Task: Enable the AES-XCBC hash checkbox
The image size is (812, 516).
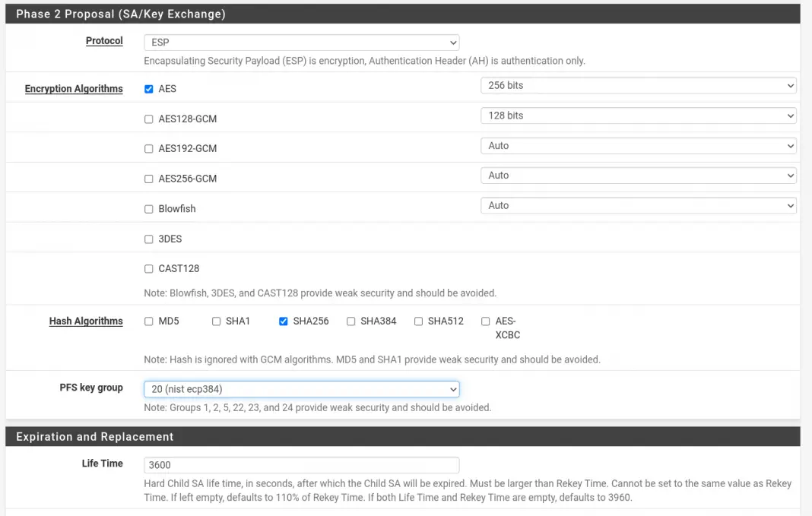Action: 485,321
